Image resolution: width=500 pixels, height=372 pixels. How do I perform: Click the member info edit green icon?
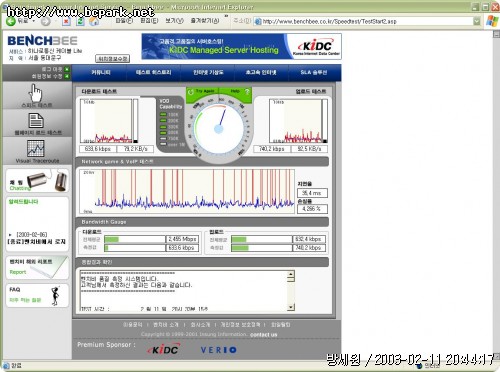(67, 76)
